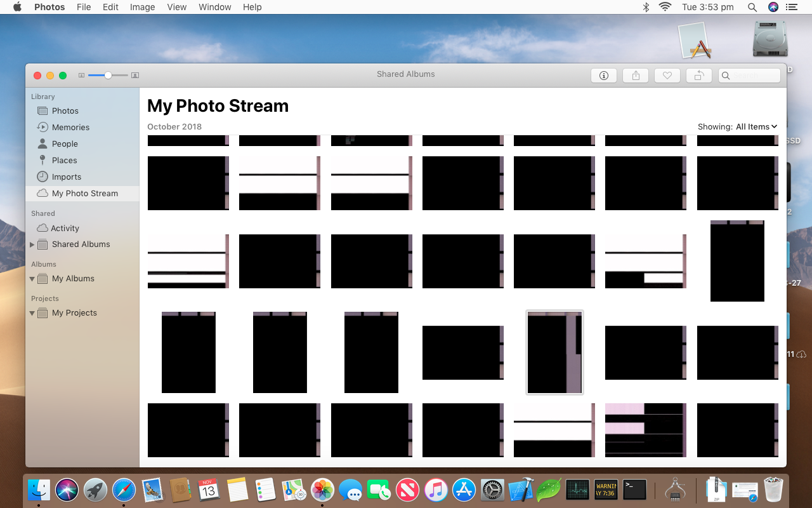812x508 pixels.
Task: Open Mail from the Dock
Action: click(152, 490)
